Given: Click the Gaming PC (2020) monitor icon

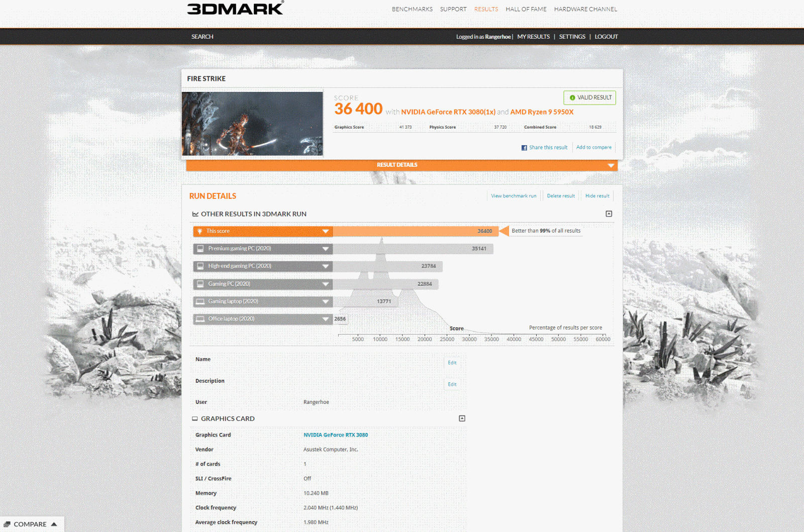Looking at the screenshot, I should pos(200,284).
